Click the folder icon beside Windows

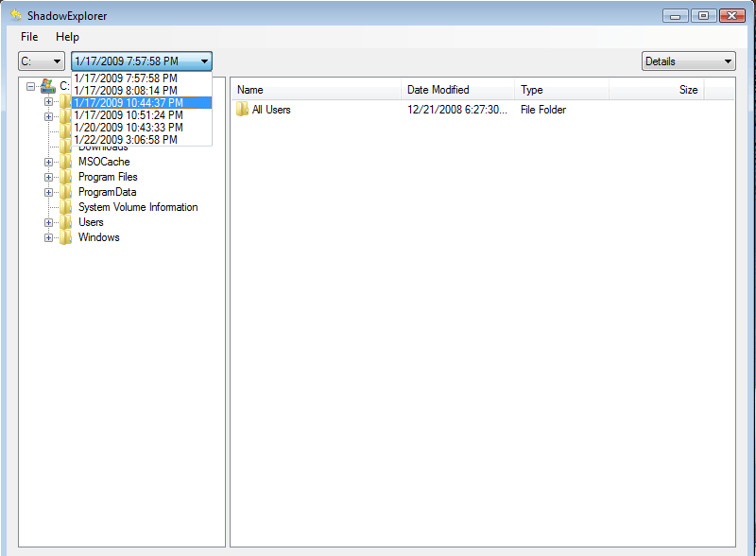65,237
